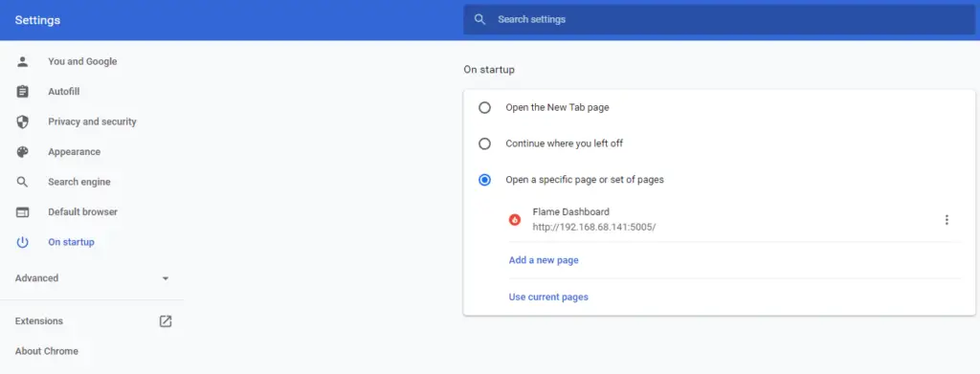Click the Autofill clipboard icon
This screenshot has height=374, width=980.
coord(23,92)
